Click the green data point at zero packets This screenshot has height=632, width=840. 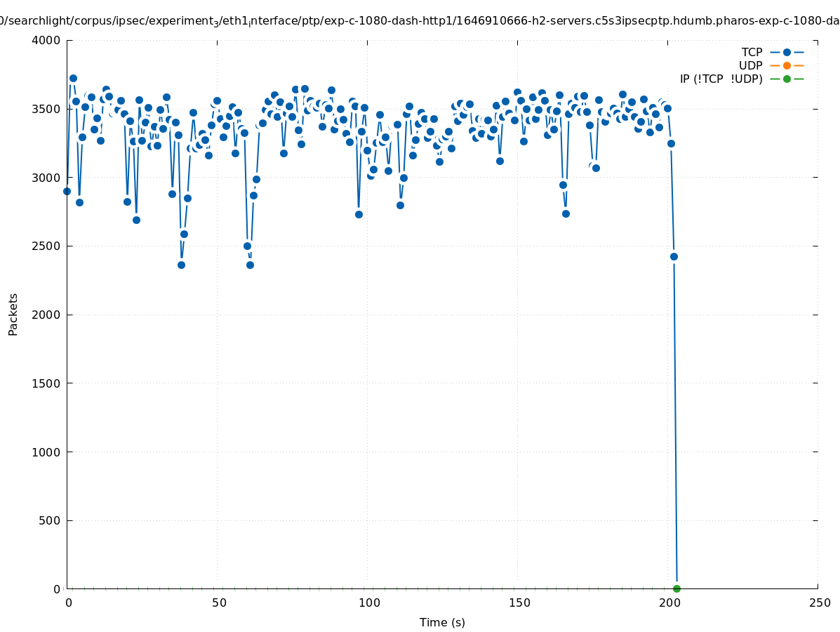coord(676,588)
